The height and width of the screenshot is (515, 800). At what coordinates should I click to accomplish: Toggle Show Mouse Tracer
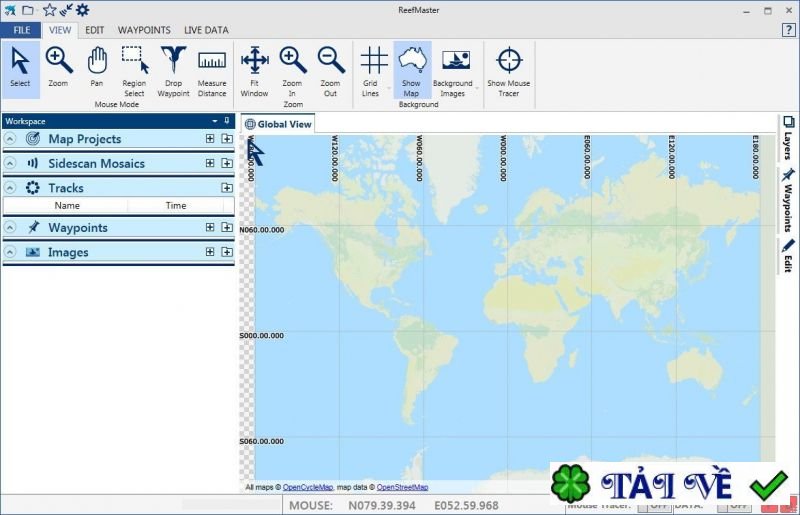coord(509,70)
